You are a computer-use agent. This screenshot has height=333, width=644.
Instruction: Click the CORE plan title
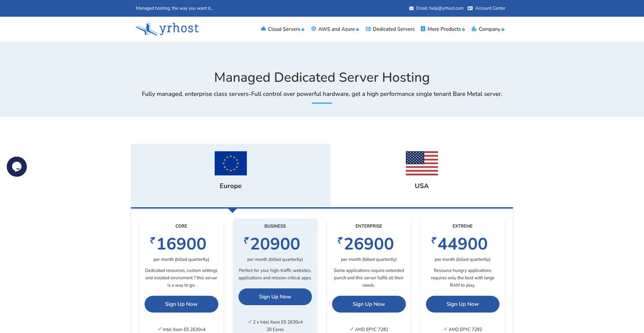(x=181, y=226)
